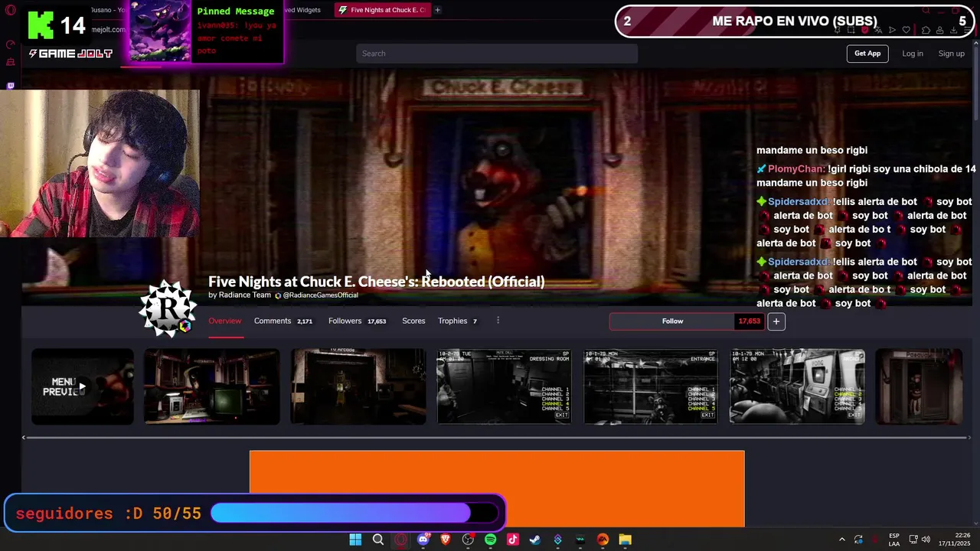Click the Game Jolt logo

(70, 54)
